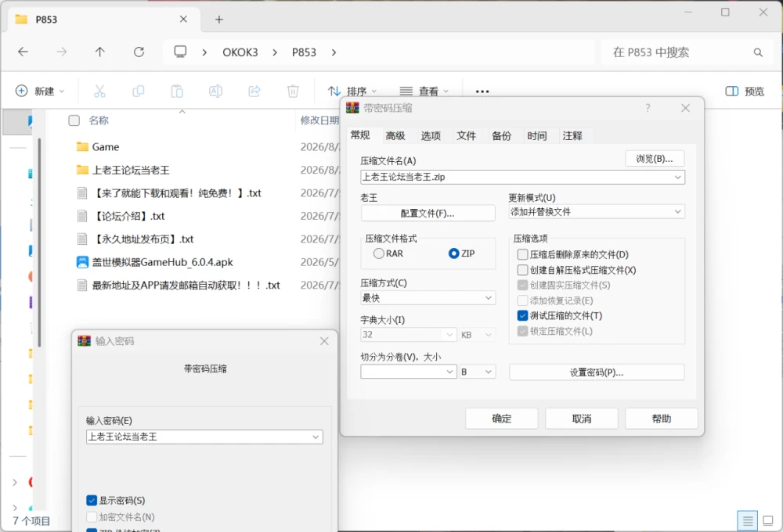
Task: Confirm with the 确定 button
Action: (502, 419)
